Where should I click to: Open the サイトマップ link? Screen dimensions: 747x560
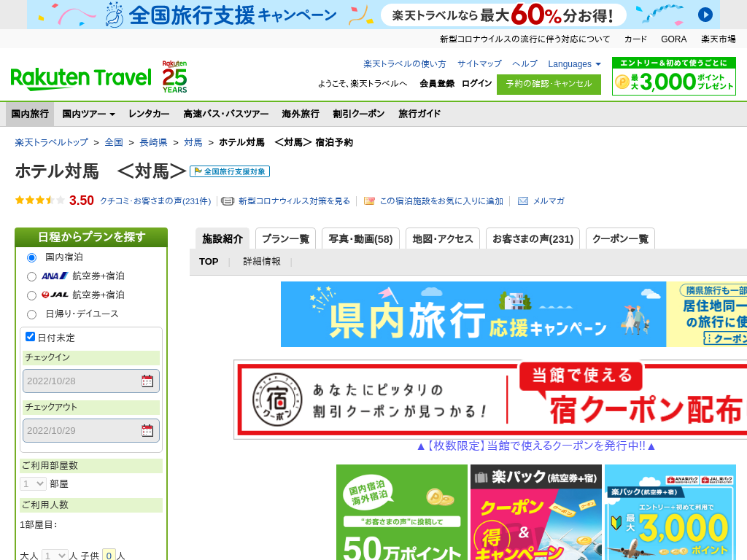[x=479, y=64]
